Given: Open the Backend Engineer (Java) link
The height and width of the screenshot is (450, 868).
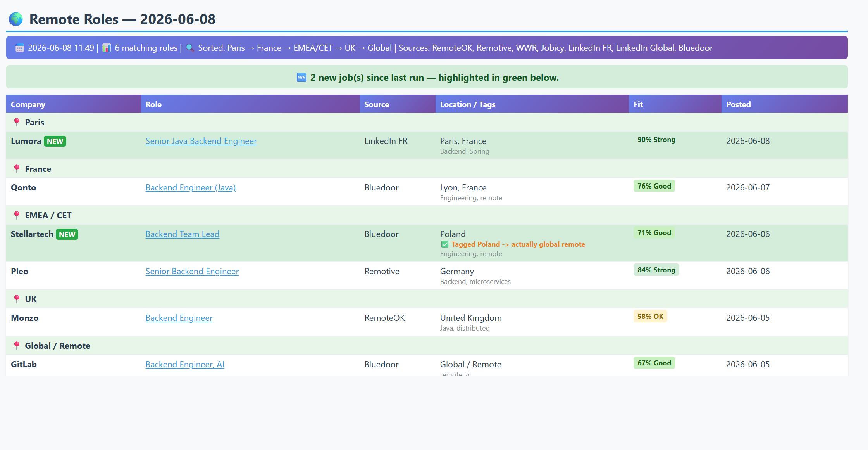Looking at the screenshot, I should tap(191, 188).
